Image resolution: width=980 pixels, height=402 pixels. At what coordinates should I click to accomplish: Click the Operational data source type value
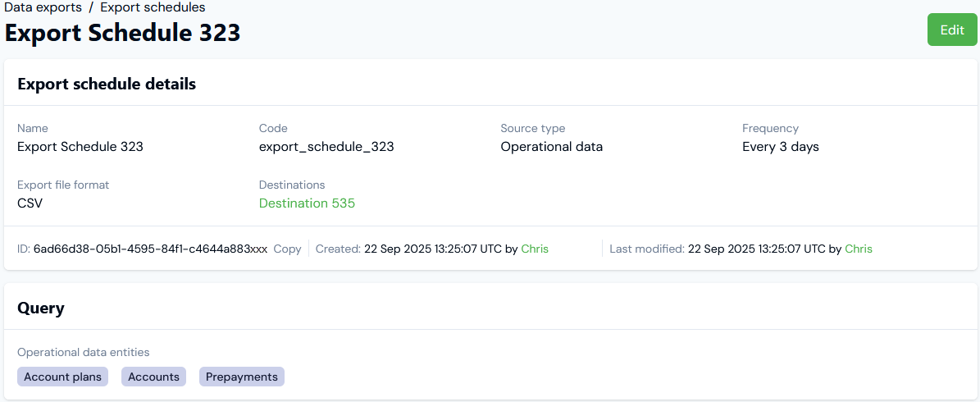pos(551,147)
